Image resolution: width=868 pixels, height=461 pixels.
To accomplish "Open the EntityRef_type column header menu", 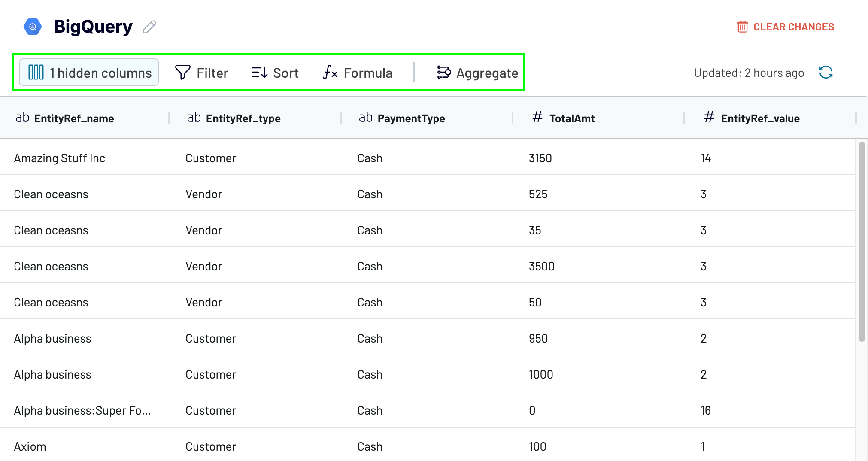I will tap(243, 118).
